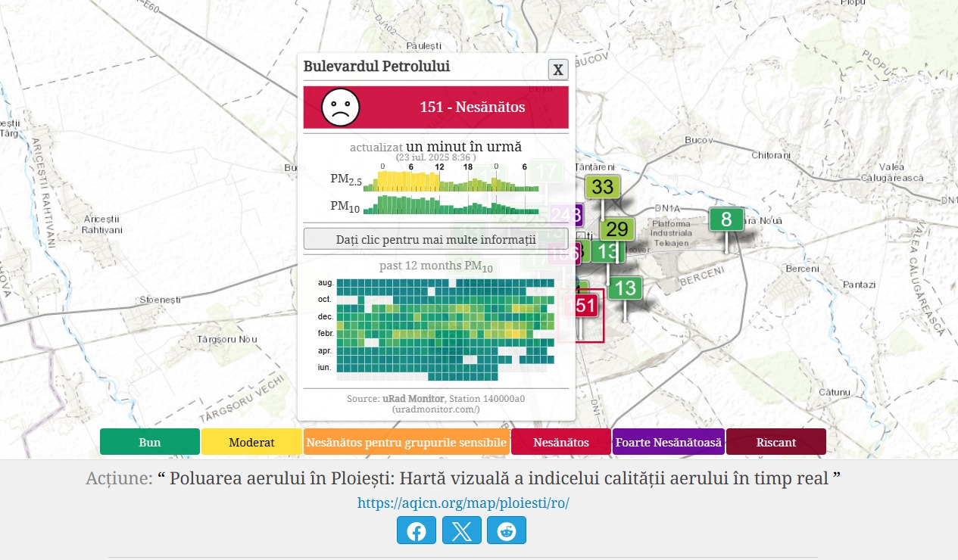The width and height of the screenshot is (958, 560).
Task: Click the PM2.5 hourly bar chart
Action: [451, 182]
